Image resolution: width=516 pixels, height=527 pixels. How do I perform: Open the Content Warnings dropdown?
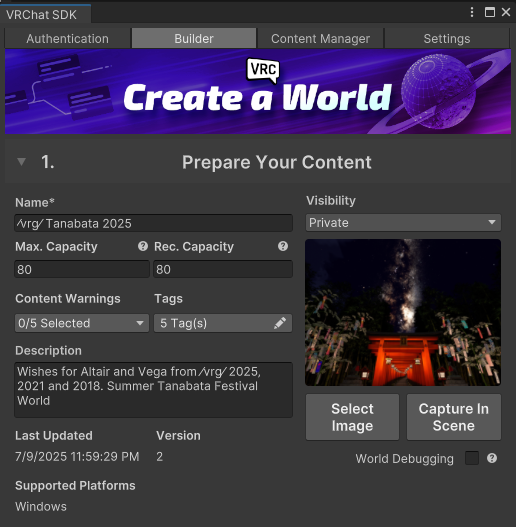coord(82,323)
